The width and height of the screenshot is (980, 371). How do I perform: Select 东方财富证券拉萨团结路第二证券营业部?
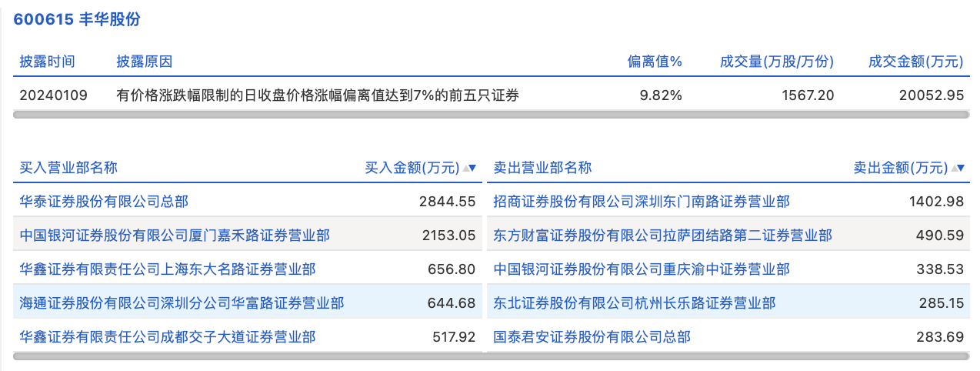click(662, 236)
